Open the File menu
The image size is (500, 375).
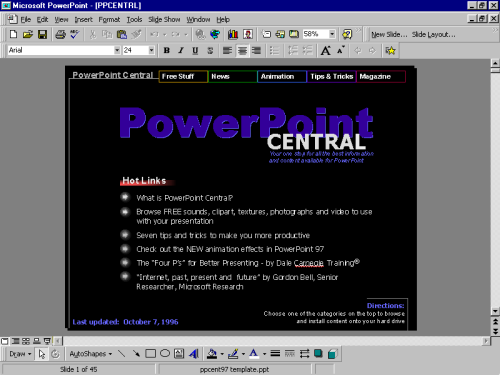26,20
